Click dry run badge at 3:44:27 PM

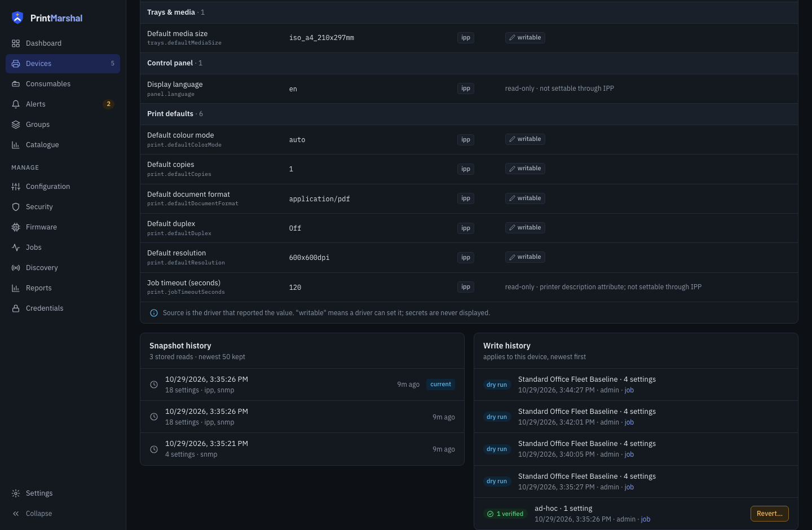(x=497, y=385)
